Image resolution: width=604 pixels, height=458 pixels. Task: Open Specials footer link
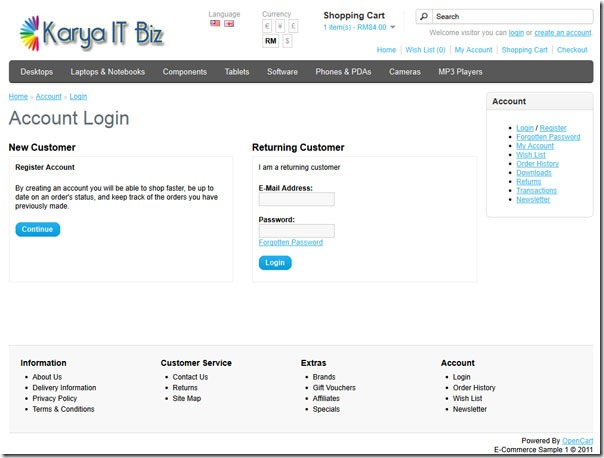point(326,409)
